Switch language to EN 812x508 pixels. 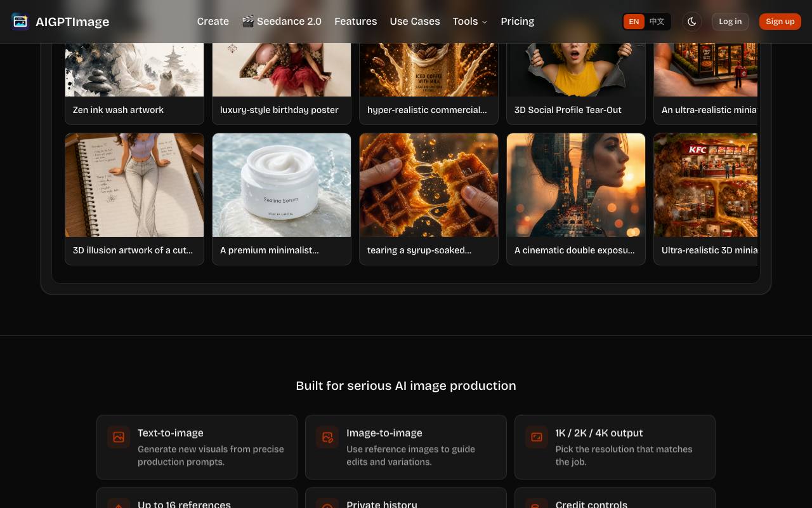[634, 22]
